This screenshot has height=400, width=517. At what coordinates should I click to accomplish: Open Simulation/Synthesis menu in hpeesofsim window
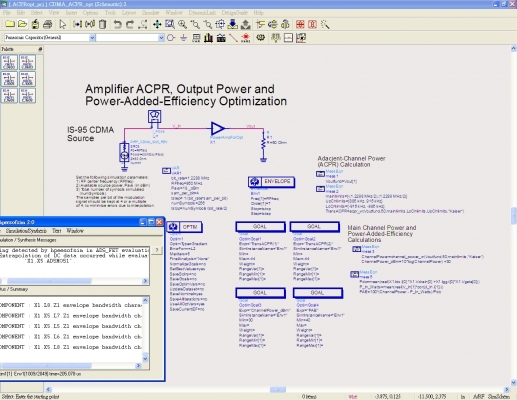tap(26, 231)
